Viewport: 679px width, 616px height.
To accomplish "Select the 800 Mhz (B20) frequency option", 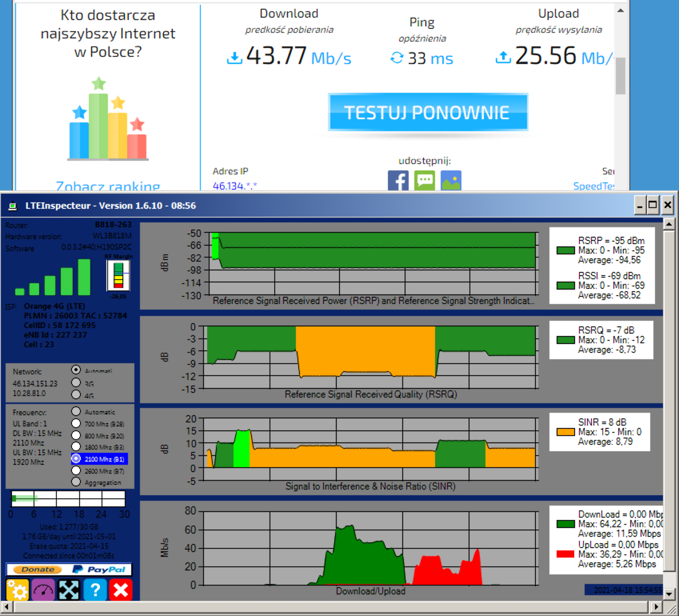I will (76, 435).
